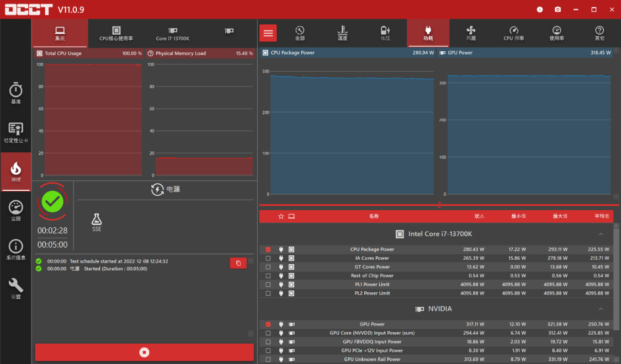Click the Physical Memory Load question mark icon
The height and width of the screenshot is (364, 621).
pos(151,53)
